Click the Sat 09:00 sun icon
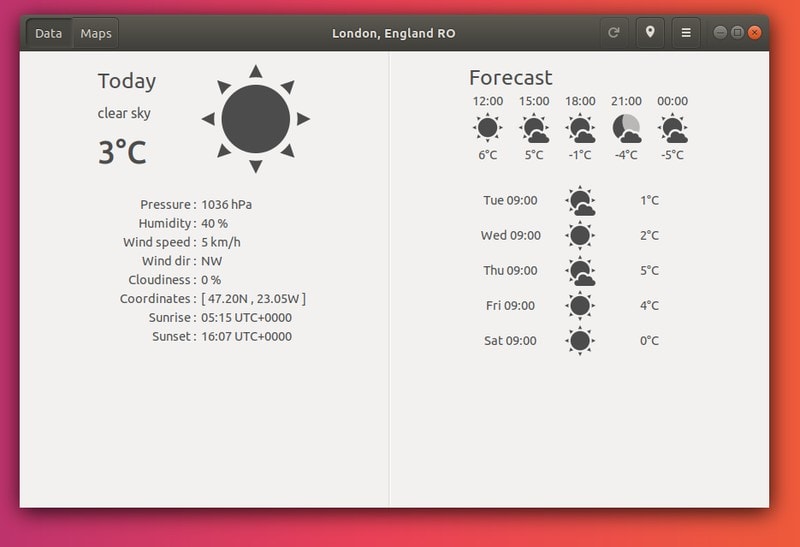This screenshot has width=800, height=547. 579,341
